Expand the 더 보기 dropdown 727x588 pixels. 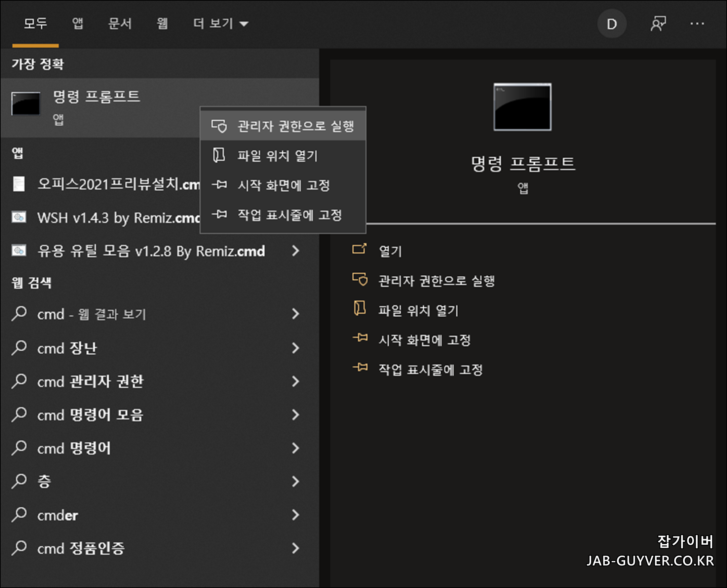pyautogui.click(x=220, y=24)
